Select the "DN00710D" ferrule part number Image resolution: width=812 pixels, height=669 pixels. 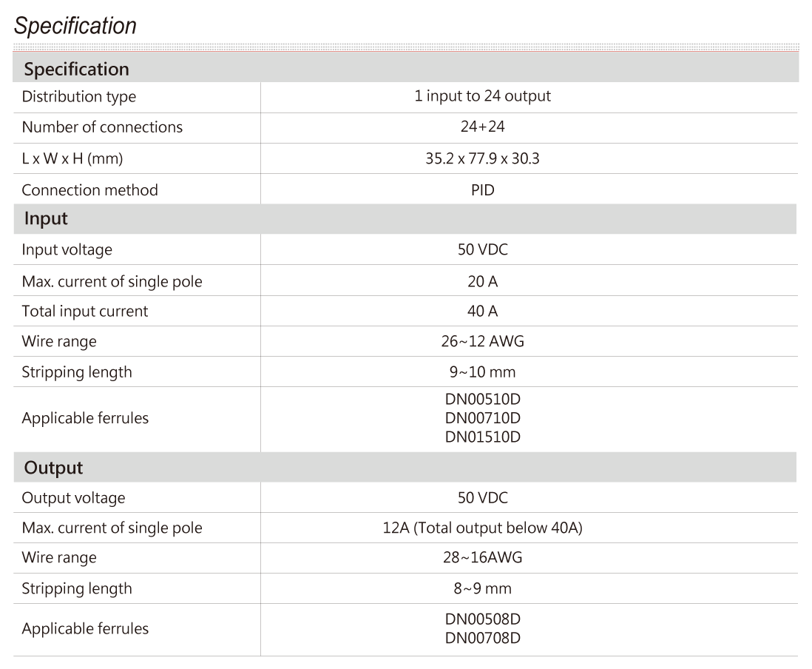(482, 418)
